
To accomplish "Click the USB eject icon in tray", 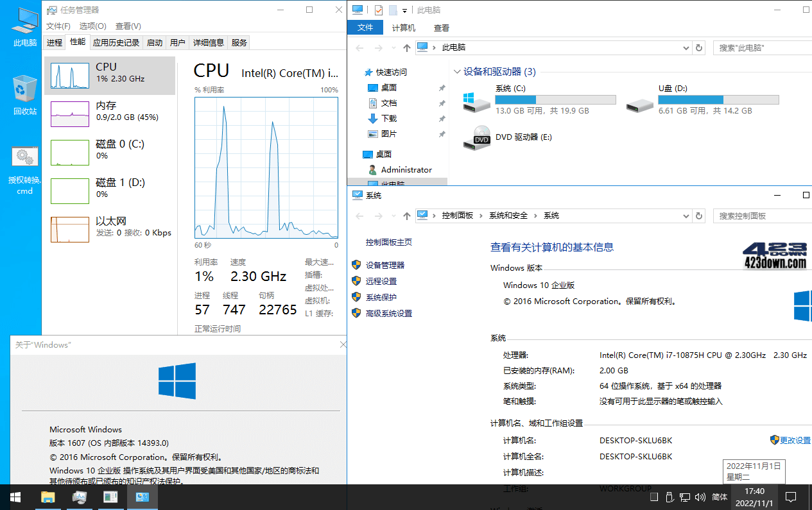I will [669, 497].
